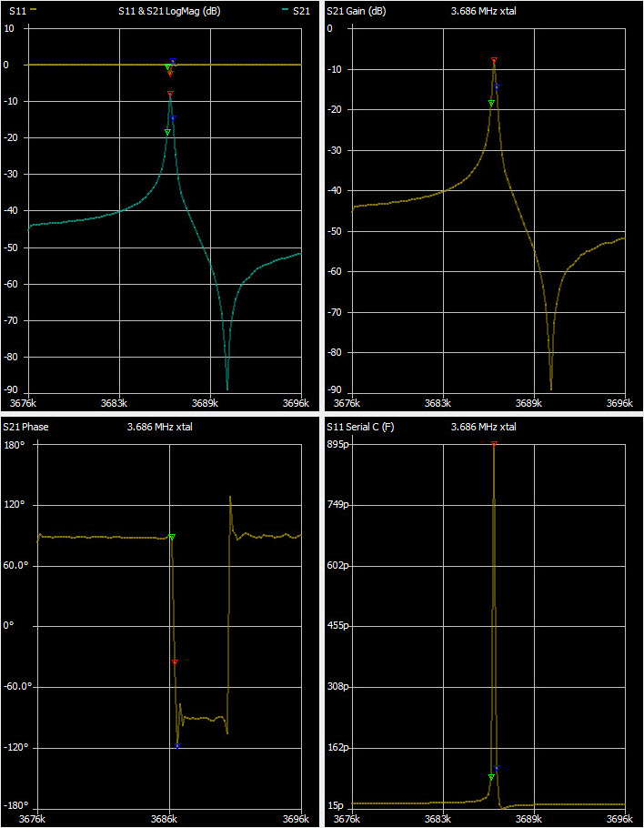Viewport: 644px width, 828px height.
Task: Choose blue marker in S11 Serial C chart
Action: pyautogui.click(x=497, y=767)
